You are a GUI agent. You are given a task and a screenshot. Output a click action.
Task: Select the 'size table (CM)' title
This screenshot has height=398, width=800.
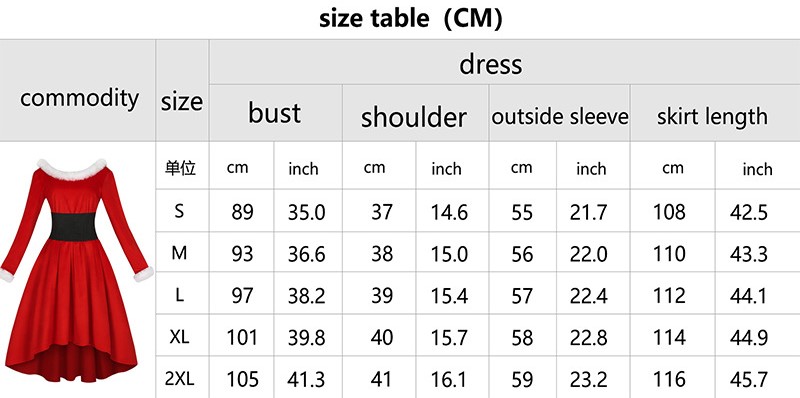[411, 19]
